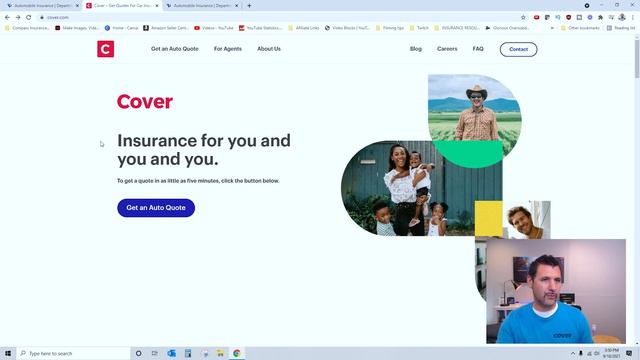The width and height of the screenshot is (640, 360).
Task: Click the address bar showing cover.com
Action: [x=278, y=18]
